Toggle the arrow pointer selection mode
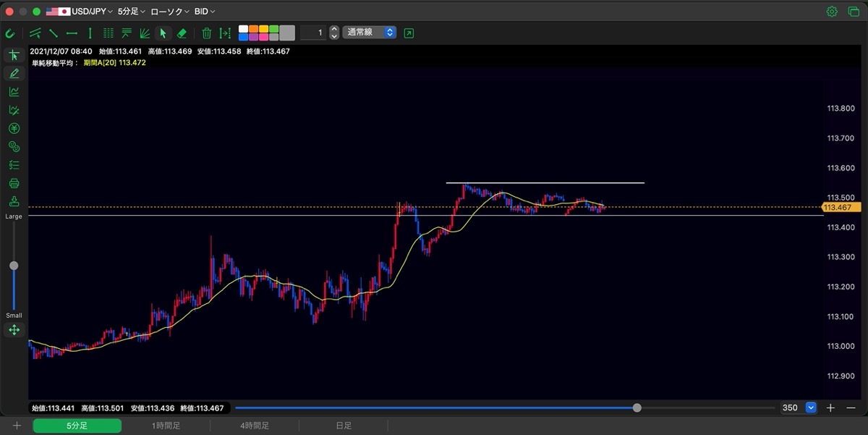 point(163,33)
